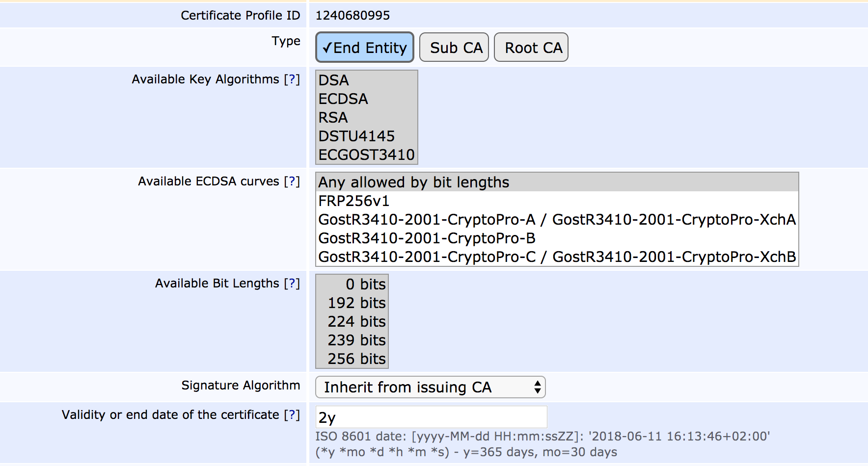
Task: Switch type to Sub CA
Action: click(454, 48)
